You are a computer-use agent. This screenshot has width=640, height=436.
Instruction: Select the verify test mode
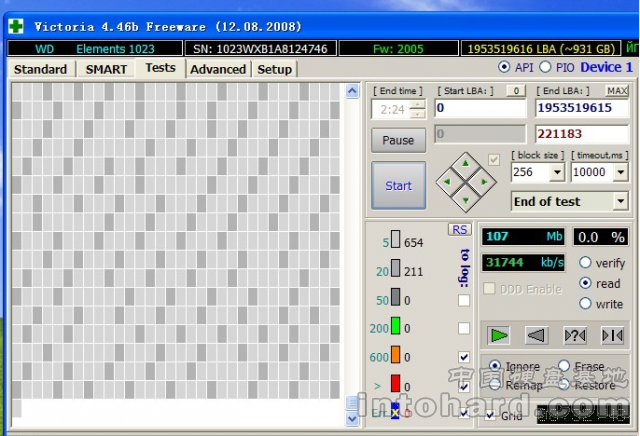tap(585, 262)
